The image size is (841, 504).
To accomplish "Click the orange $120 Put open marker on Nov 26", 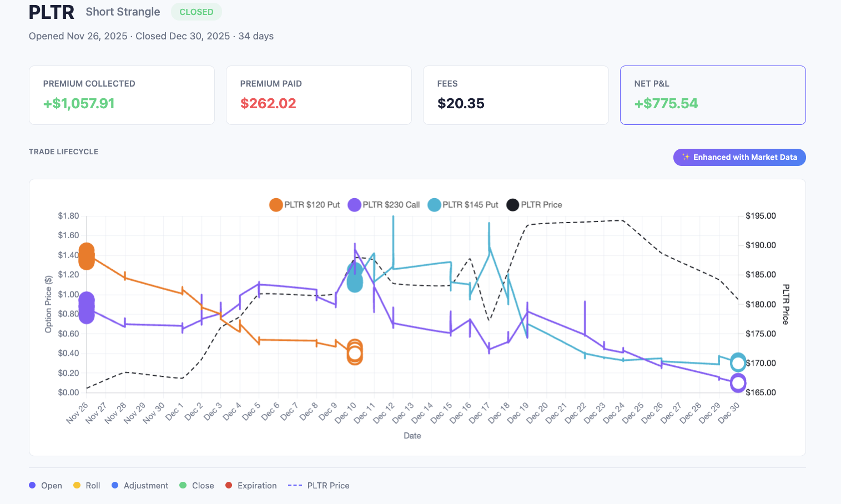I will tap(87, 256).
